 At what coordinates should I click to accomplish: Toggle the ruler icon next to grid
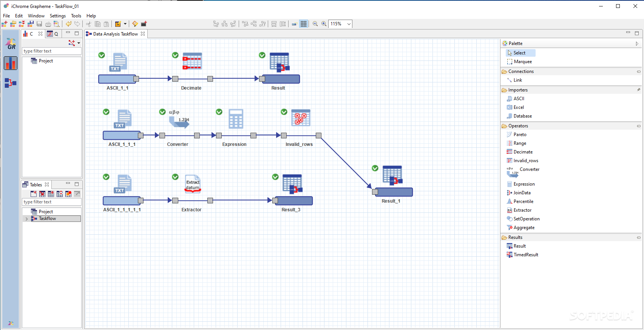[294, 24]
